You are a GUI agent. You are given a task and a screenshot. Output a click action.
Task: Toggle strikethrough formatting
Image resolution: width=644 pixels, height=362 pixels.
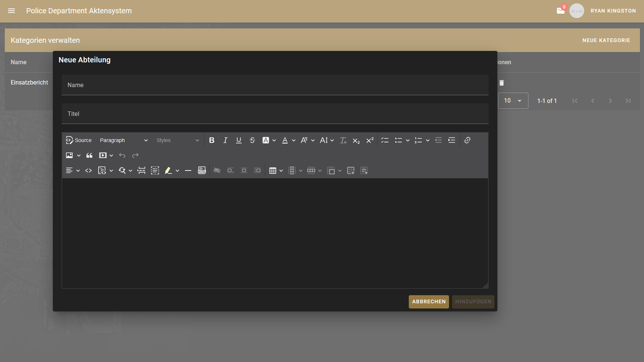coord(252,140)
